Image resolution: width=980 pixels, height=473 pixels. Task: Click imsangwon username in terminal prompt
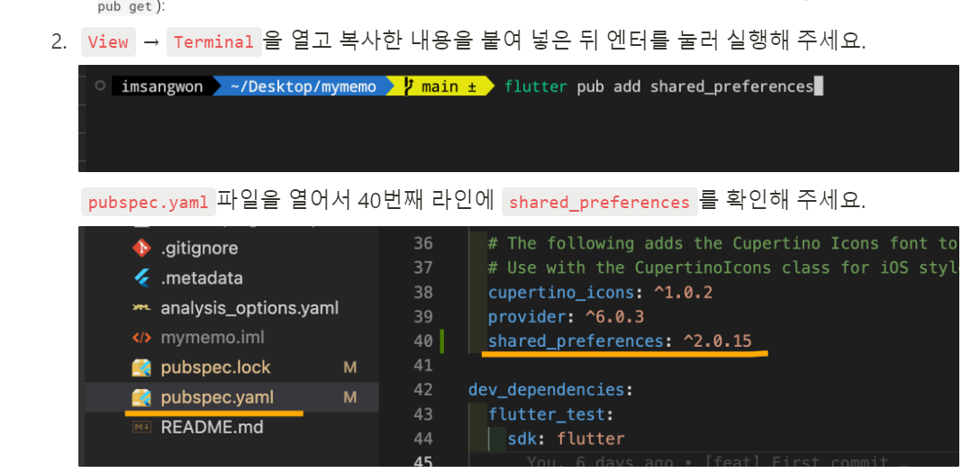162,86
